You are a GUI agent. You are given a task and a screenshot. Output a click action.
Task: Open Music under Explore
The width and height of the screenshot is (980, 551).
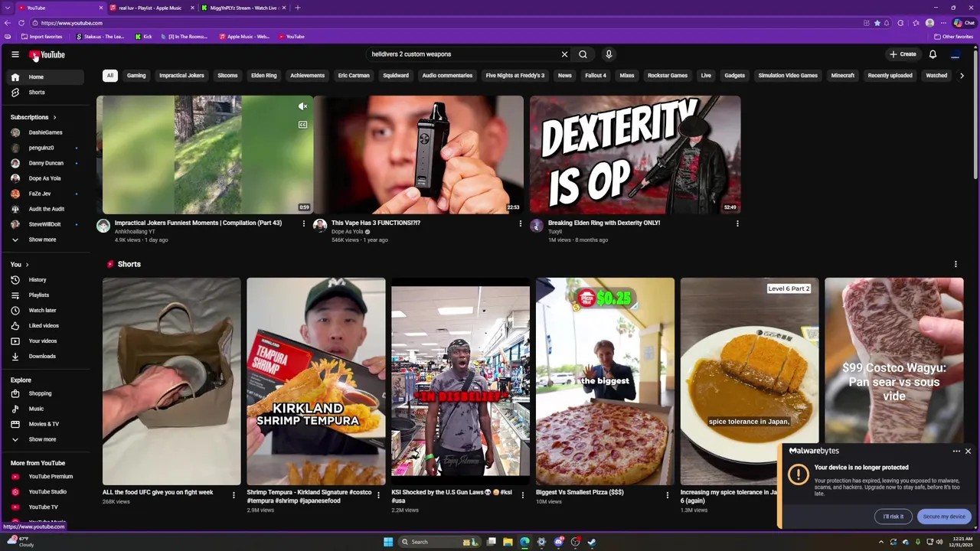point(46,409)
